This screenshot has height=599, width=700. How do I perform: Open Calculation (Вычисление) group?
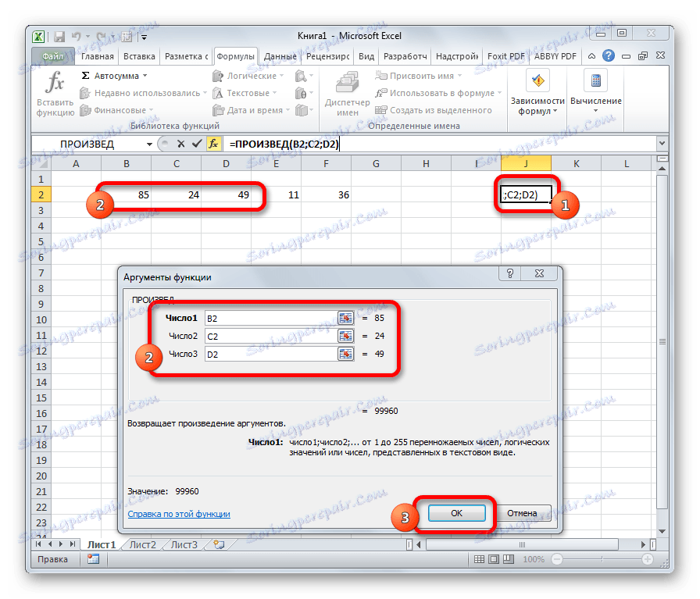(596, 93)
